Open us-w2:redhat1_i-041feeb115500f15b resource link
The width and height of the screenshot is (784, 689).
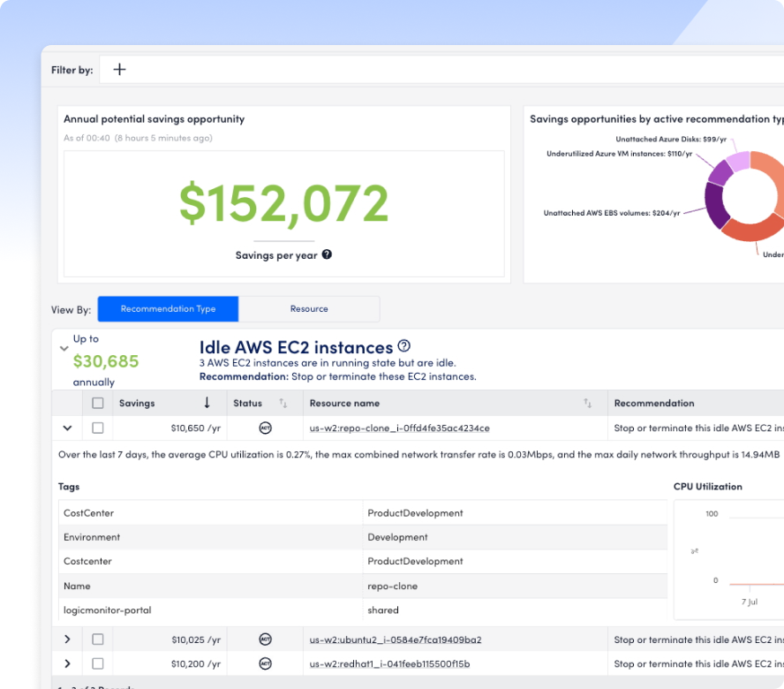pos(389,664)
